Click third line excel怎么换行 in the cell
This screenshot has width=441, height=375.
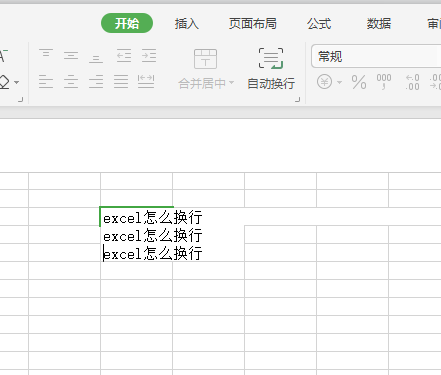[x=153, y=254]
